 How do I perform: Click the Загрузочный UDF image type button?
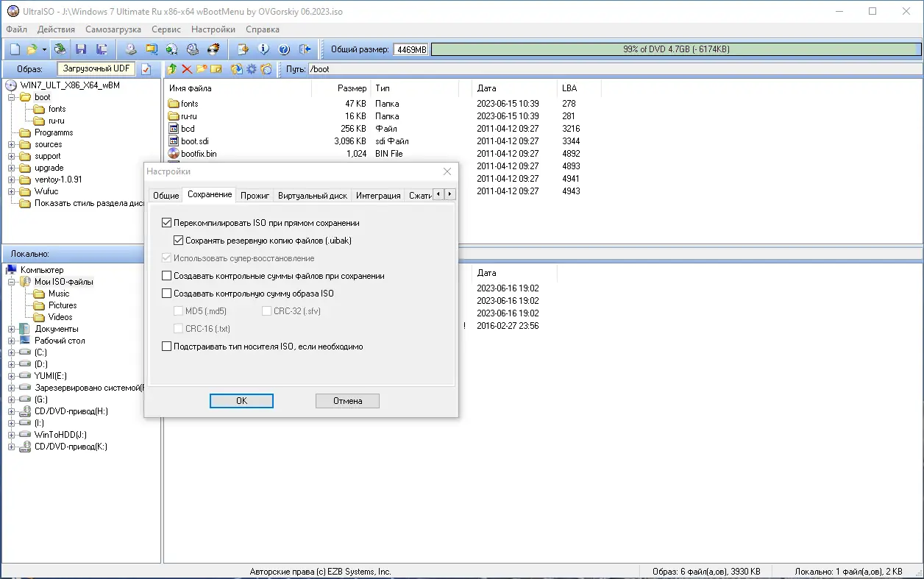click(x=96, y=68)
